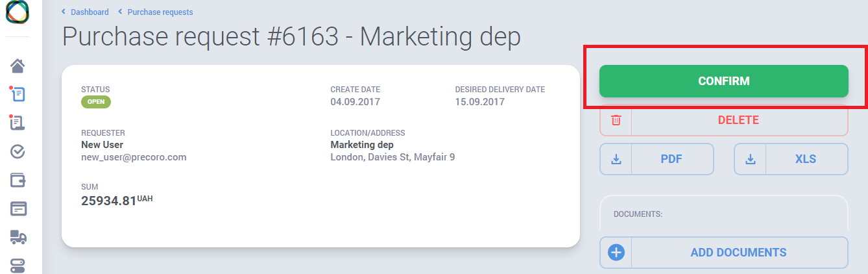Screen dimensions: 868x274
Task: Click the plus icon for adding documents
Action: tap(616, 253)
